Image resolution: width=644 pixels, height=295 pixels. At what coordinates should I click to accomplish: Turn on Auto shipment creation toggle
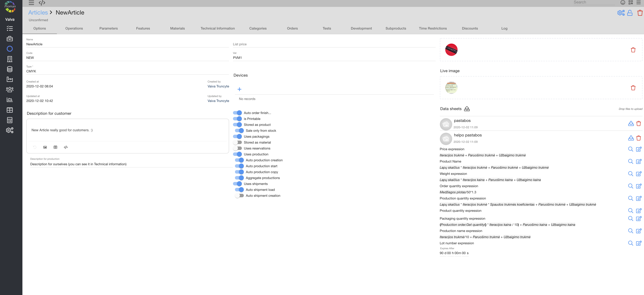coord(239,196)
